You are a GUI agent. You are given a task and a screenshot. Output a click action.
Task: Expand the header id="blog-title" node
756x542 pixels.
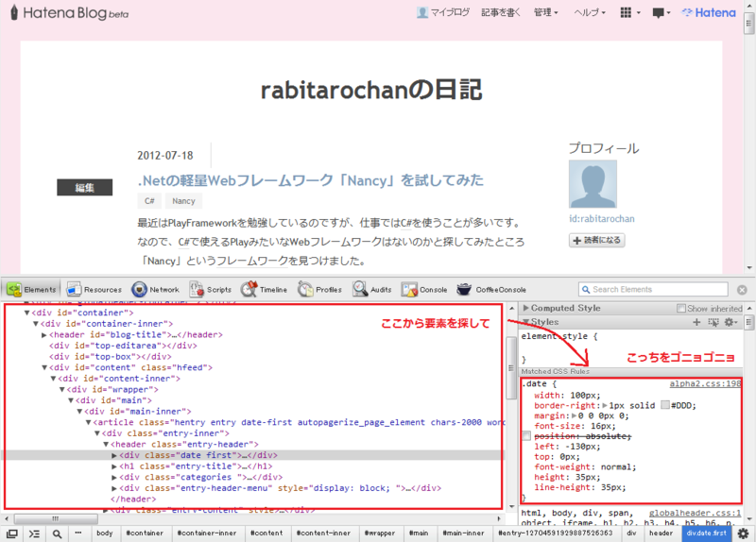click(x=43, y=335)
